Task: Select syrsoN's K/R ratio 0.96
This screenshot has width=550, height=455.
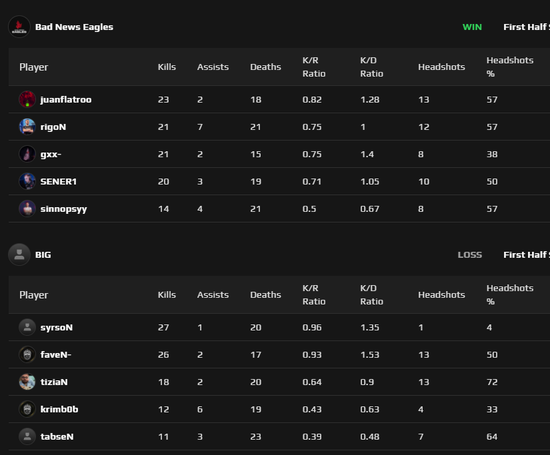Action: click(x=312, y=328)
